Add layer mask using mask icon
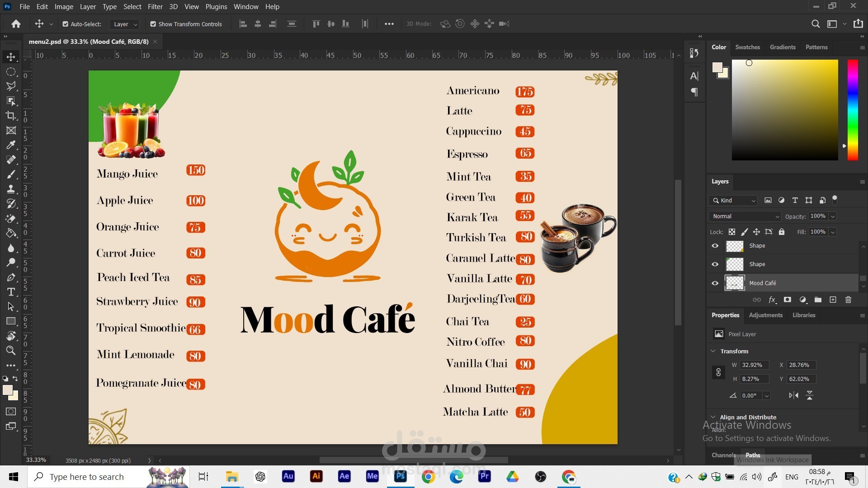Image resolution: width=868 pixels, height=488 pixels. coord(787,300)
